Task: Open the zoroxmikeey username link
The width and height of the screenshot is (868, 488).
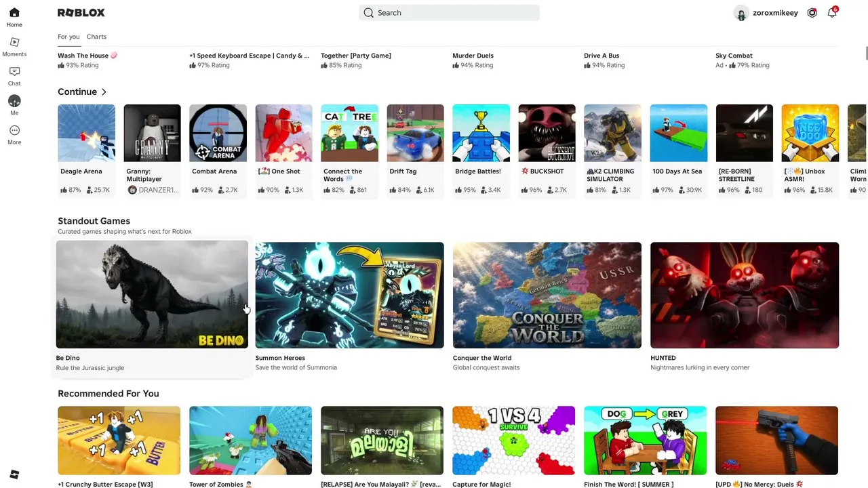Action: click(x=775, y=13)
